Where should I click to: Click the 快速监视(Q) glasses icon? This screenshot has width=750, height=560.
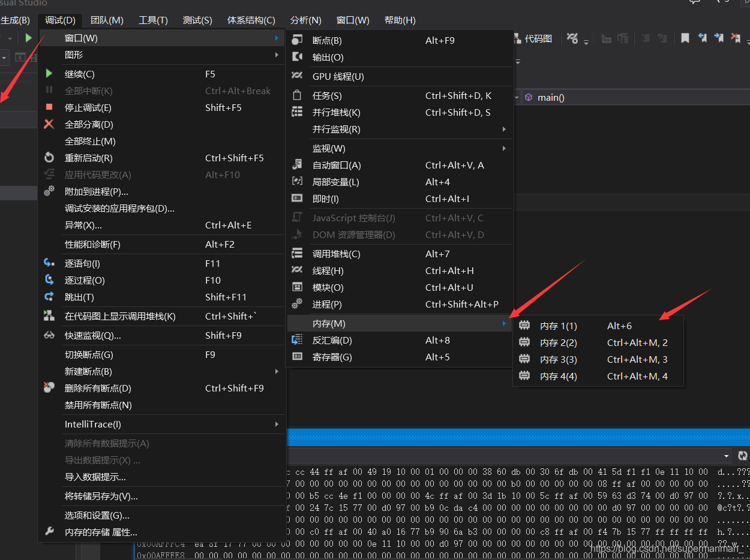(x=49, y=335)
